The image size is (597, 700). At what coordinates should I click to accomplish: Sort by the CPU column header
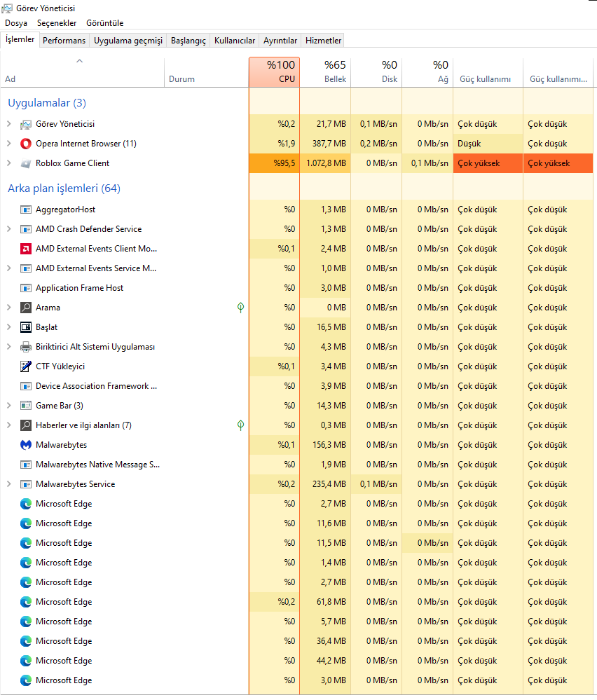click(274, 72)
